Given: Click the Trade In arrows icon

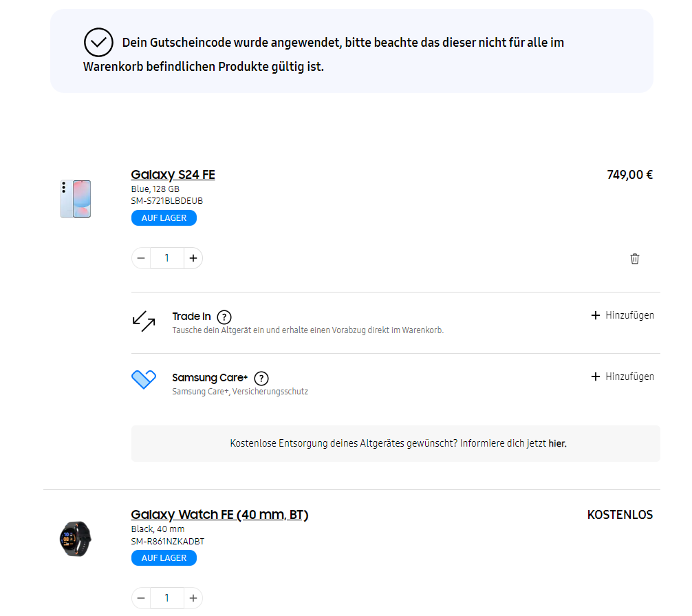Looking at the screenshot, I should [144, 321].
